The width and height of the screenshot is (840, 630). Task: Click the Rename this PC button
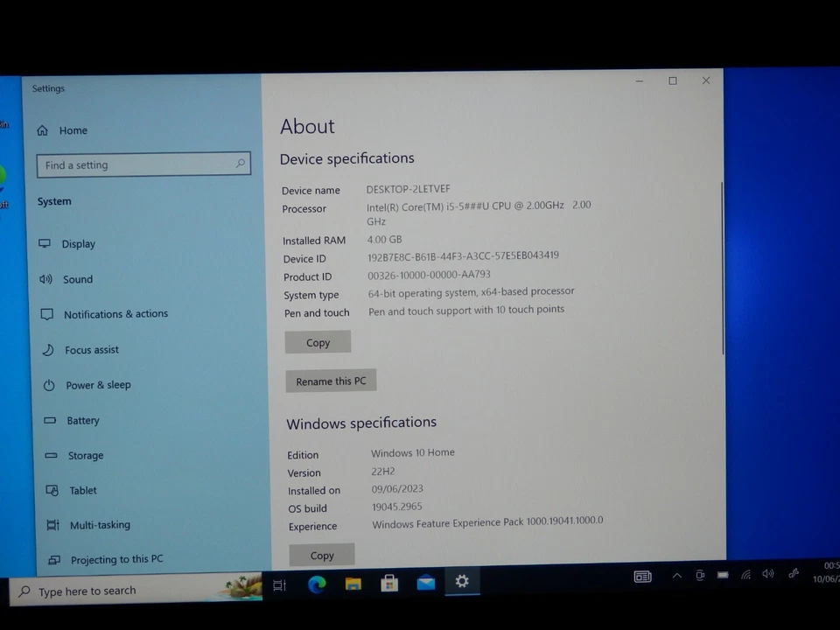pos(331,381)
